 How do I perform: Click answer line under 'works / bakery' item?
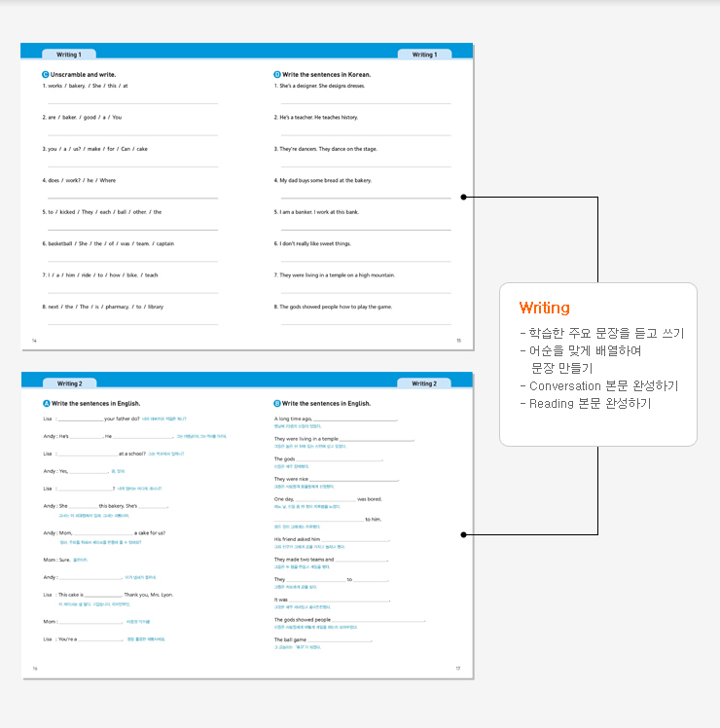(x=131, y=102)
